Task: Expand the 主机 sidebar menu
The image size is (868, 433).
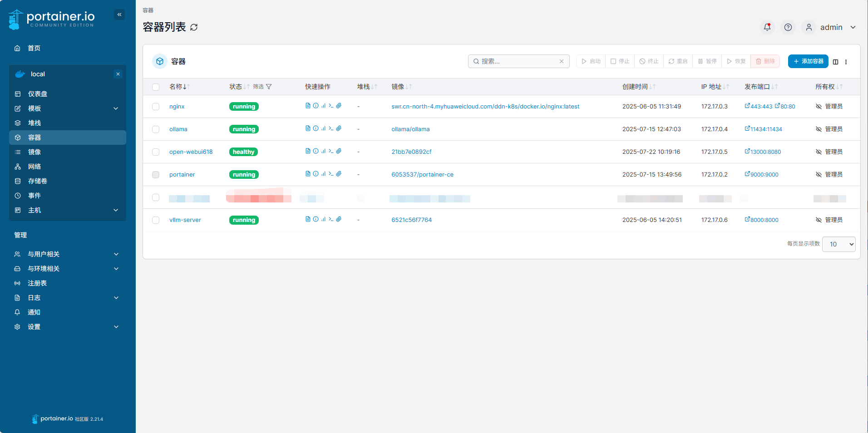Action: tap(68, 210)
